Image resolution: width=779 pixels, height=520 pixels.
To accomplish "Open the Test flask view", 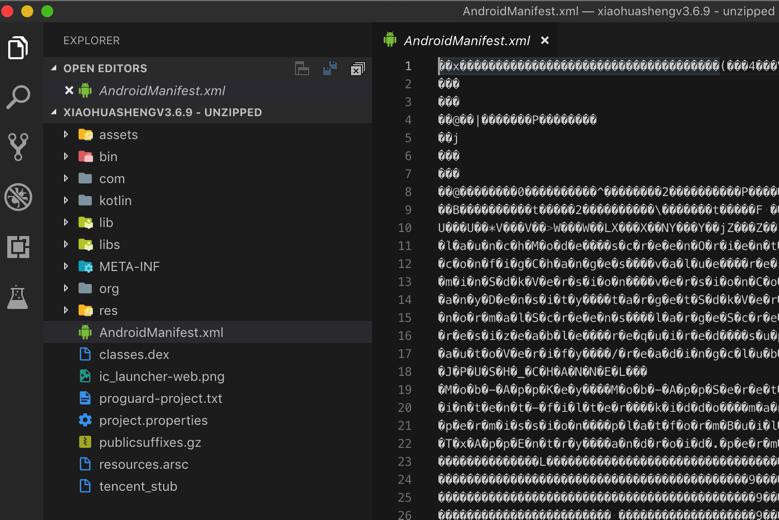I will [x=18, y=296].
